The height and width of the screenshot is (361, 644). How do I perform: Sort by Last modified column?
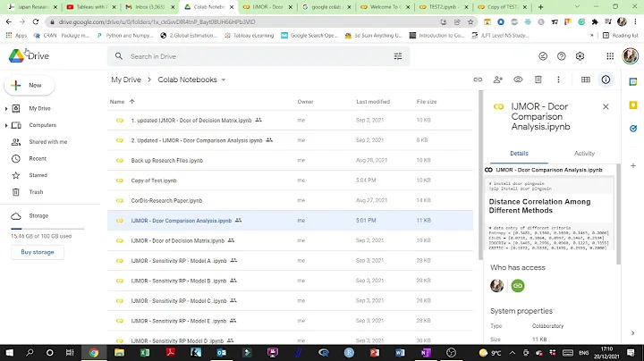pyautogui.click(x=373, y=101)
